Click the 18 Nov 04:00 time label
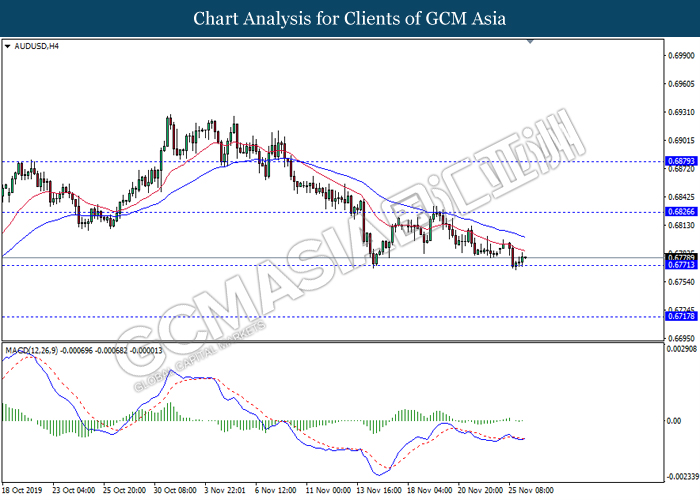700x500 pixels. point(429,490)
